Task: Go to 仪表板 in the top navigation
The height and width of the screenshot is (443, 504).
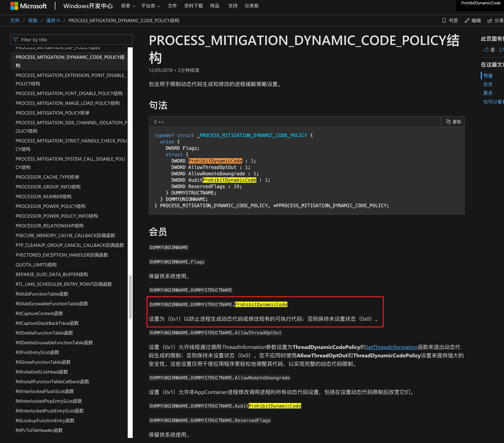Action: coord(251,6)
